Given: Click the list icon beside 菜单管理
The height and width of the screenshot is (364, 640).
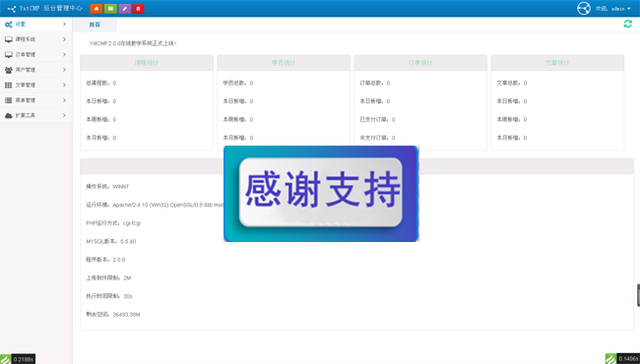Looking at the screenshot, I should point(9,100).
